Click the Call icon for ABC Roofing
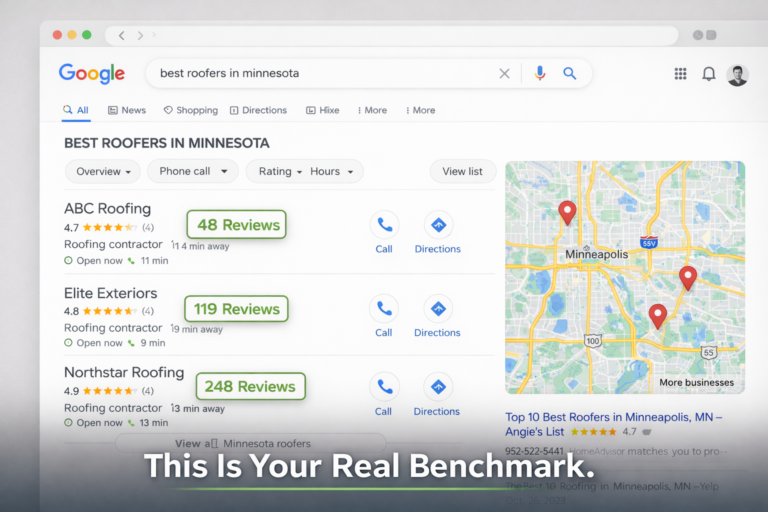768x512 pixels. pos(384,225)
